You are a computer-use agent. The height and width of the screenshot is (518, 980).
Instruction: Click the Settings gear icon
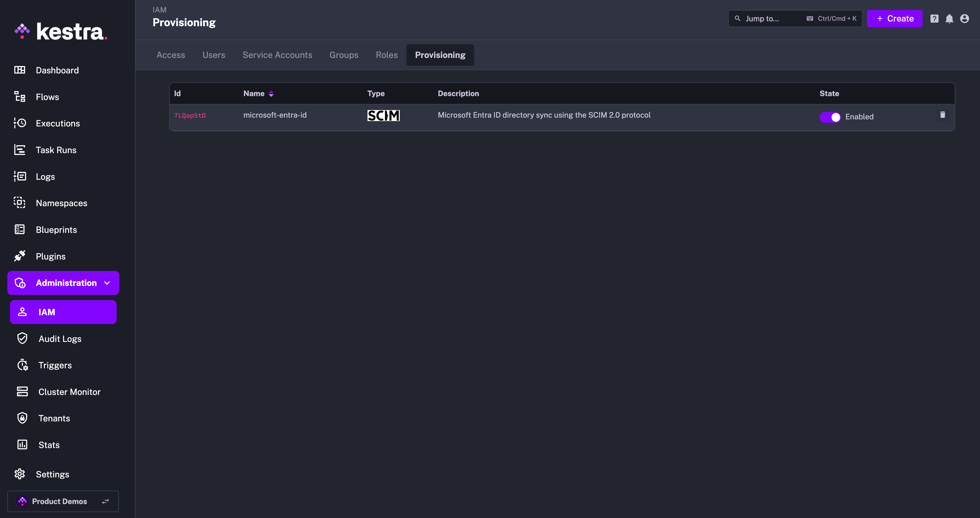[x=20, y=474]
